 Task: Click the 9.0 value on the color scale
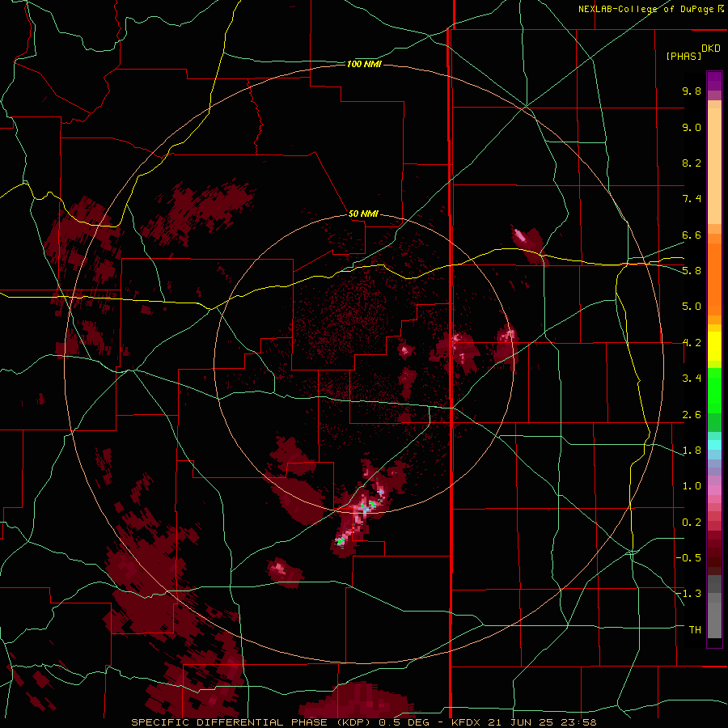coord(692,127)
